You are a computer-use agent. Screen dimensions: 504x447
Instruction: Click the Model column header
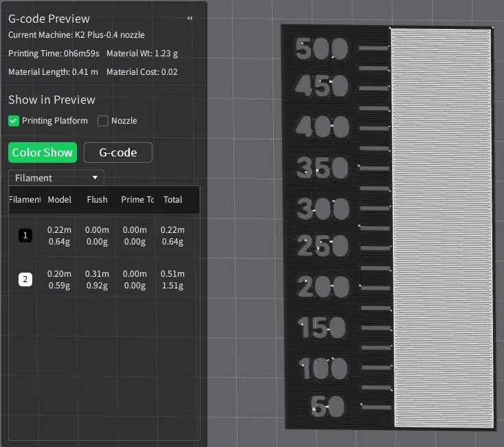60,200
